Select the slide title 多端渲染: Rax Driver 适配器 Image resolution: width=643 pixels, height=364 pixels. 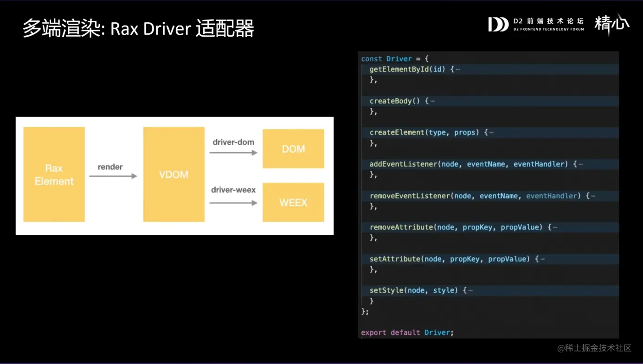pyautogui.click(x=138, y=28)
